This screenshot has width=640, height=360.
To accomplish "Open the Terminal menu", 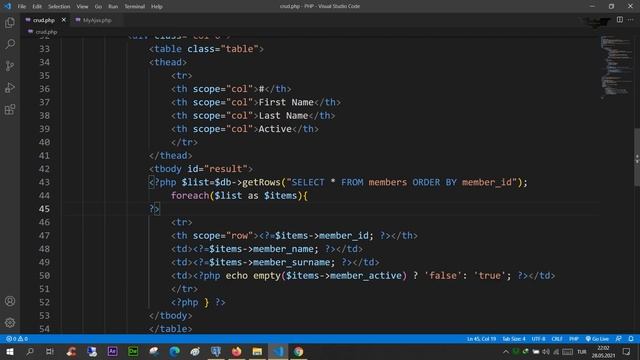I will [x=134, y=7].
